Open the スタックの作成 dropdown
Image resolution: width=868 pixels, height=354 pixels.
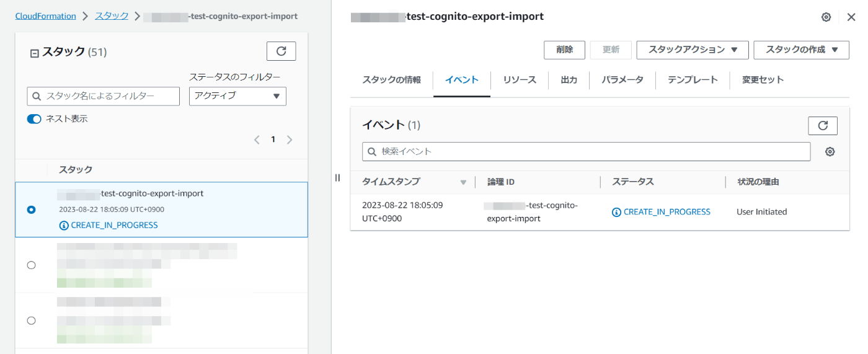click(801, 50)
